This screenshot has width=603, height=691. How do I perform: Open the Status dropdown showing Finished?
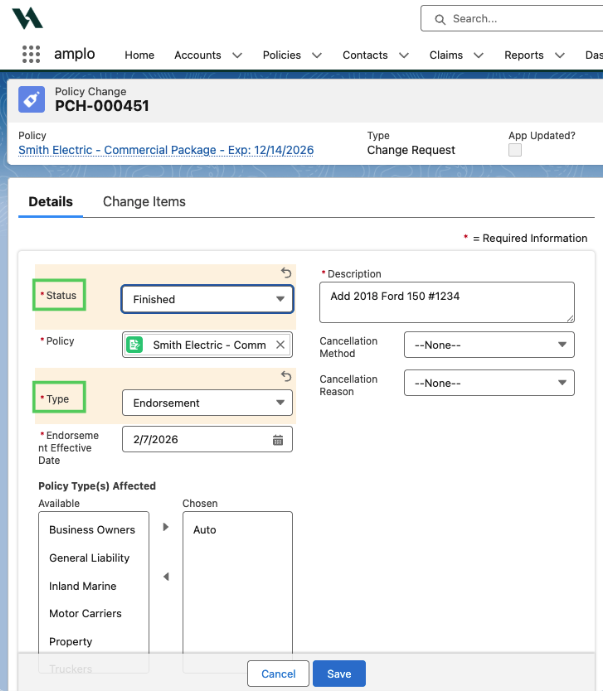pyautogui.click(x=207, y=299)
